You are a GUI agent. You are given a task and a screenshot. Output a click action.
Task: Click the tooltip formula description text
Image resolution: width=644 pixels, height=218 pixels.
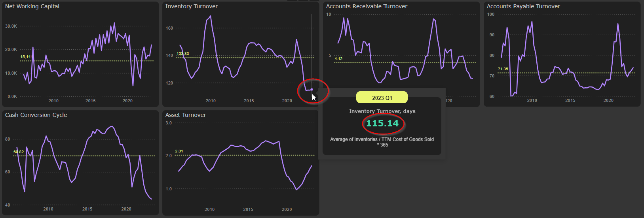coord(382,142)
